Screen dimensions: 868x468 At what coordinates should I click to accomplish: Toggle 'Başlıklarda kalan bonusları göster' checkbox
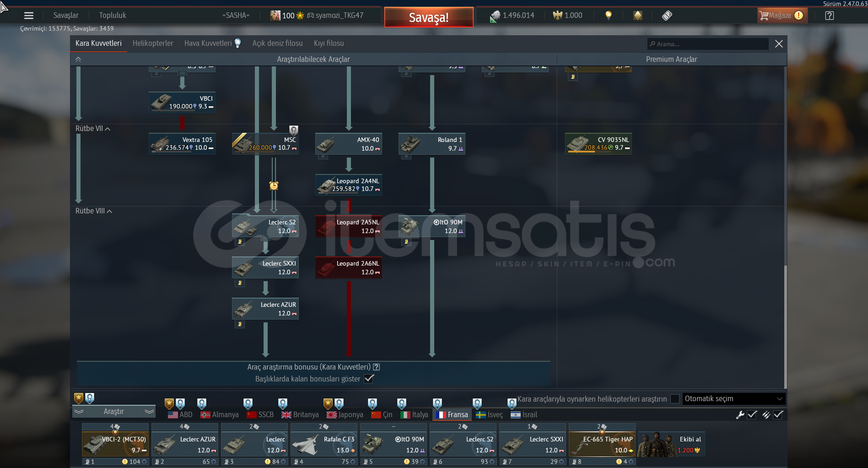(x=369, y=379)
